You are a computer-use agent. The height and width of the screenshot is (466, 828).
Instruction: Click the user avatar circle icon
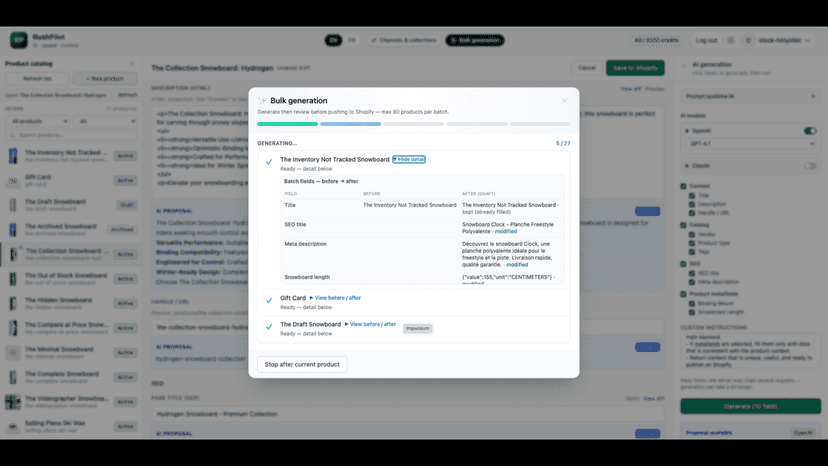point(748,40)
